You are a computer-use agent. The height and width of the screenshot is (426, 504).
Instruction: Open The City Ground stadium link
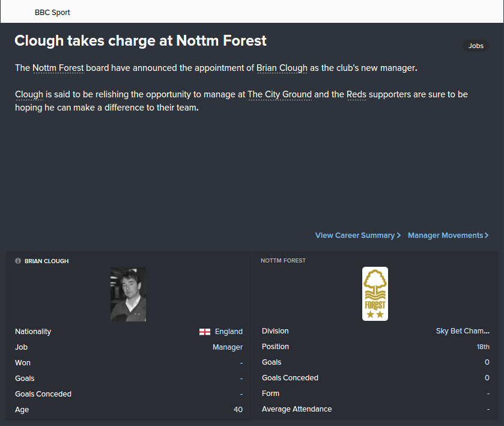(x=279, y=94)
